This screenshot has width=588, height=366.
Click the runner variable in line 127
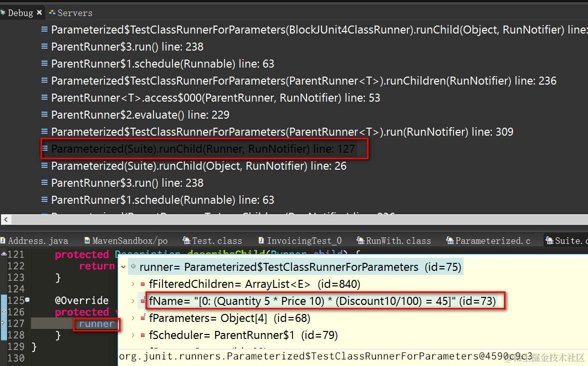(96, 324)
